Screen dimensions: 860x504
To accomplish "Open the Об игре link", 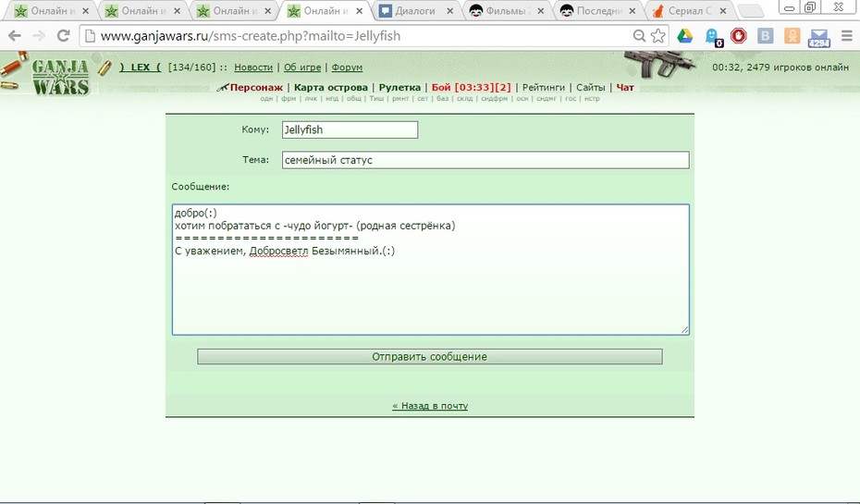I will point(302,68).
